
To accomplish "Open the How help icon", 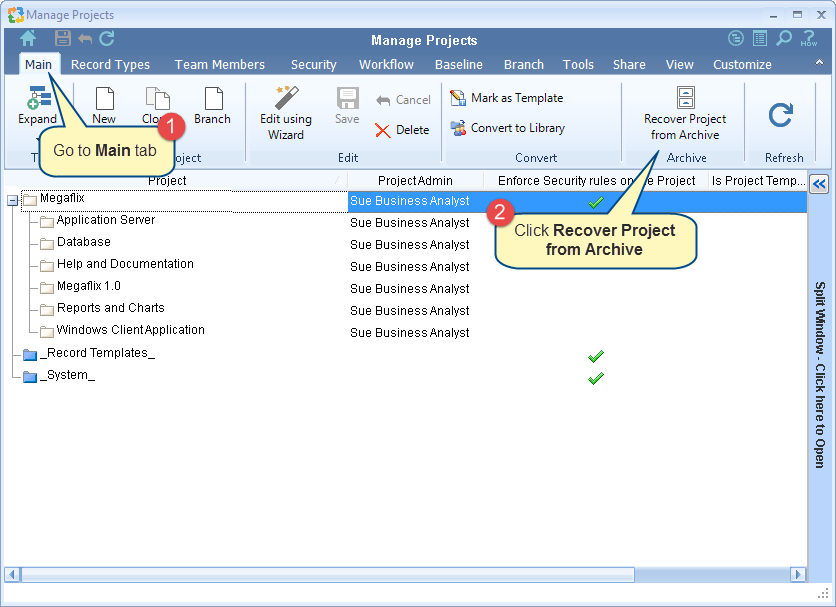I will (x=809, y=38).
